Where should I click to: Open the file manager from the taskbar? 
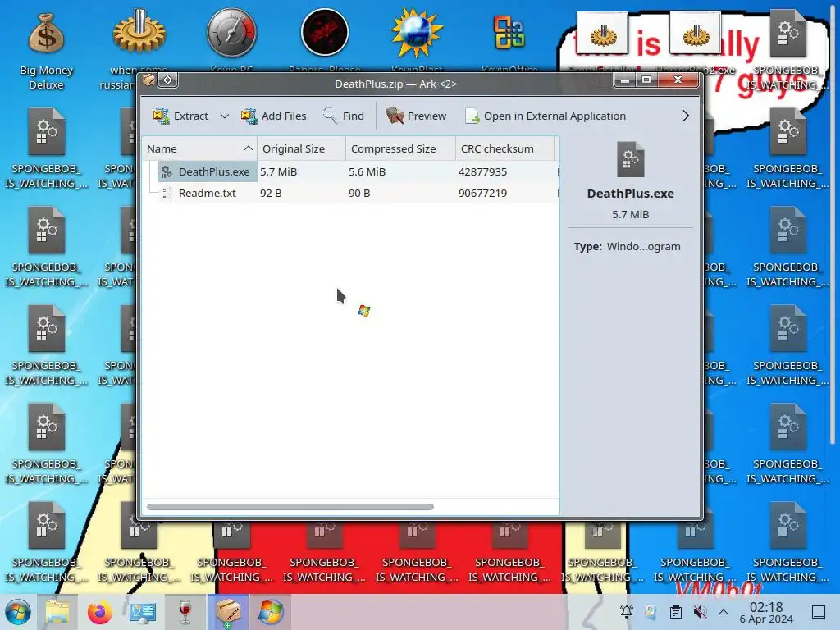point(57,612)
